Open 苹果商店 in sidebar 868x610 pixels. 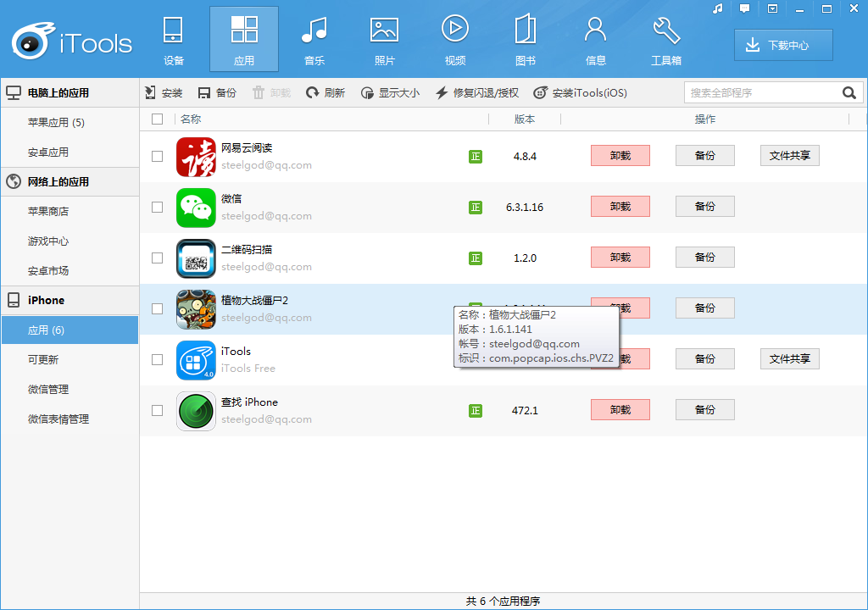70,212
